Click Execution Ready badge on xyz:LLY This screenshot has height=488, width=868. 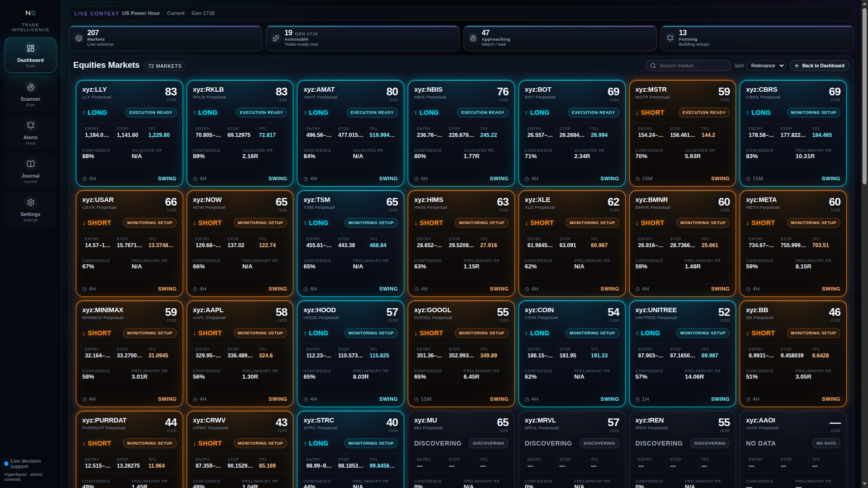[x=151, y=113]
